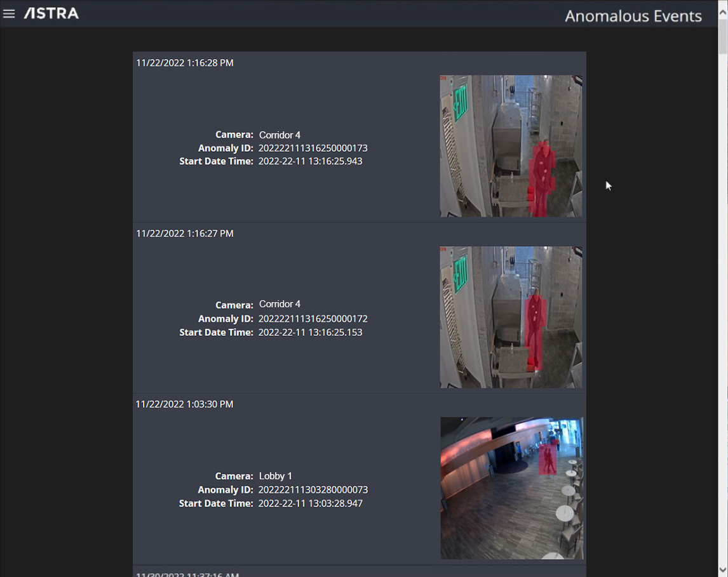The image size is (728, 577).
Task: Click anomaly ID 20222211131625000173
Action: [313, 148]
